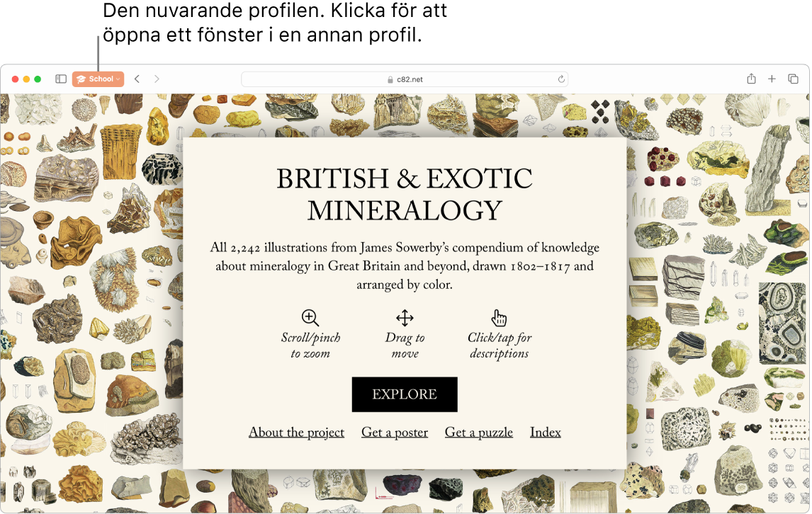
Task: Toggle the Safari sidebar
Action: [x=61, y=79]
